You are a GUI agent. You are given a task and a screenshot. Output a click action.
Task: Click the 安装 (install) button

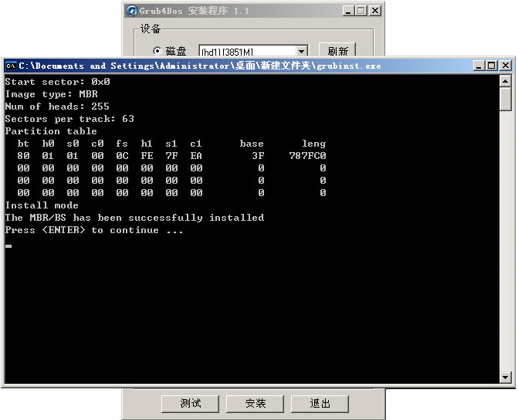[x=256, y=403]
